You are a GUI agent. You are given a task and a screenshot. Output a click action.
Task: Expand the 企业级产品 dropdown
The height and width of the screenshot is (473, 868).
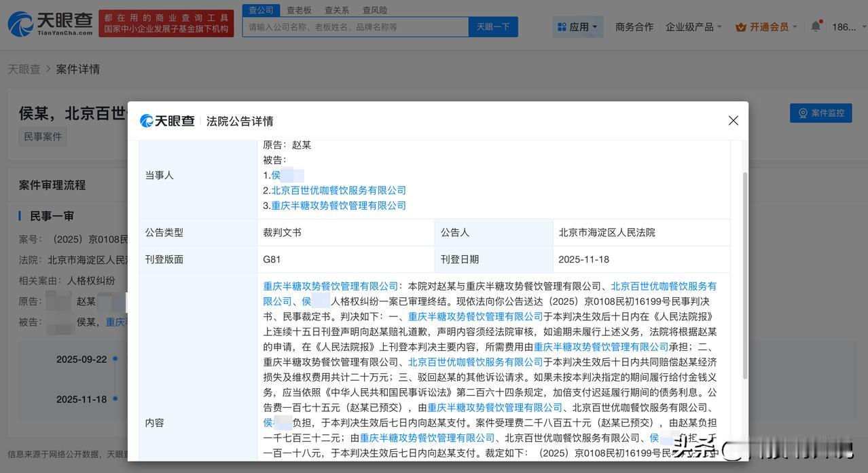(693, 27)
